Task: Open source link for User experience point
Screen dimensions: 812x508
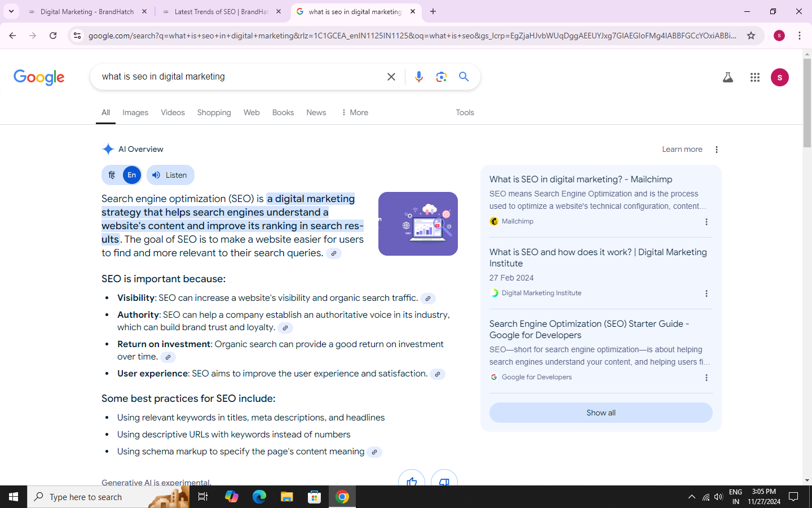Action: click(x=438, y=374)
